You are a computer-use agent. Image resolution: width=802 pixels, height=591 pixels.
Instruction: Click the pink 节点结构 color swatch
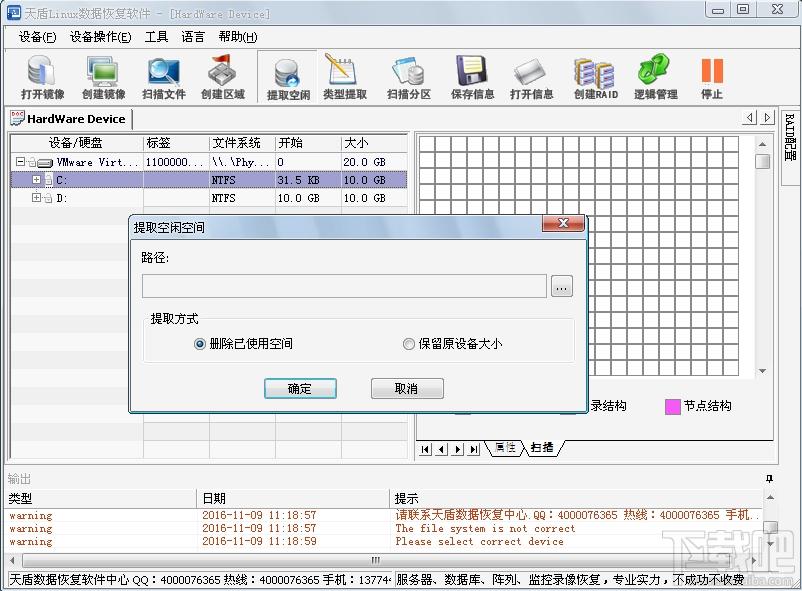673,406
